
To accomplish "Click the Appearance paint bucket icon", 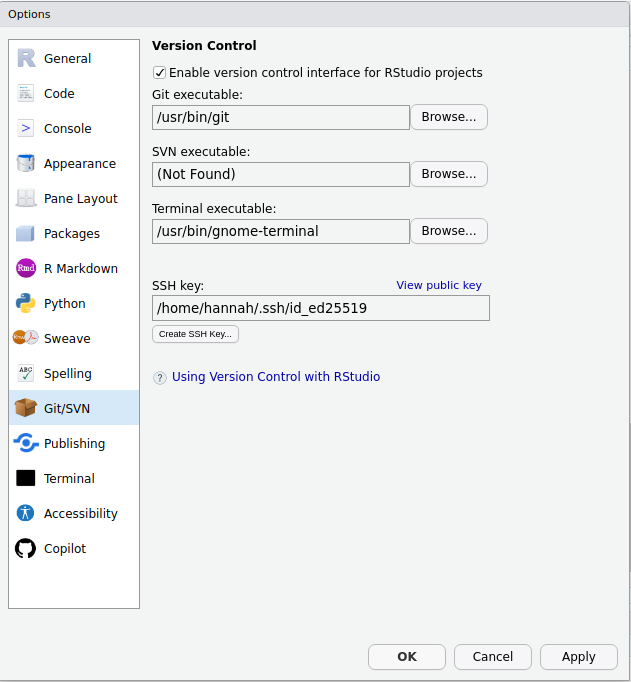I will (26, 163).
